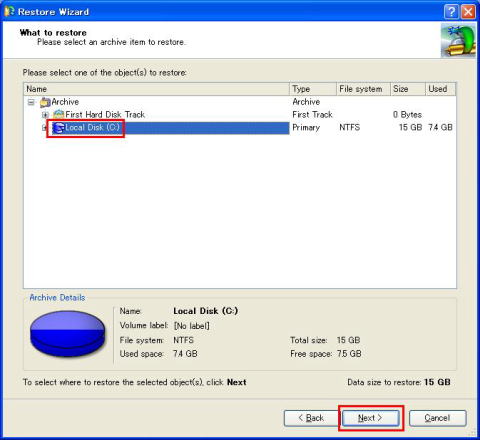Open the help question mark button
Viewport: 480px width, 440px height.
(x=451, y=12)
